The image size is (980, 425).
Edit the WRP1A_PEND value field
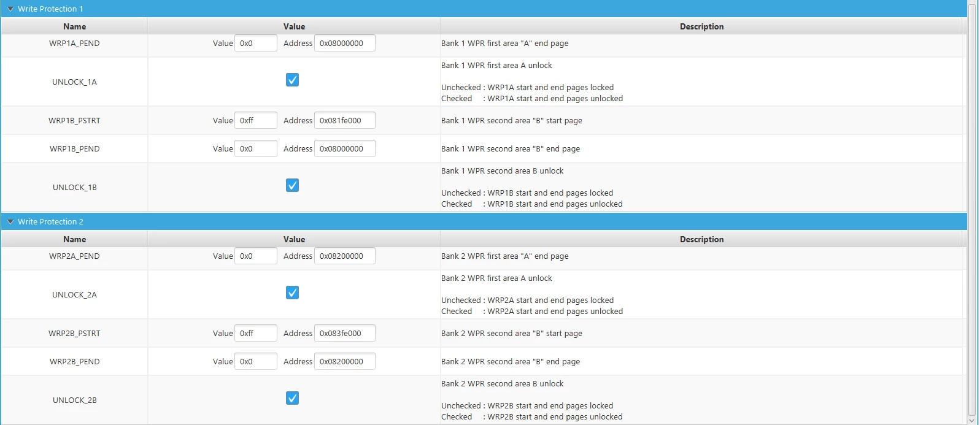(256, 43)
